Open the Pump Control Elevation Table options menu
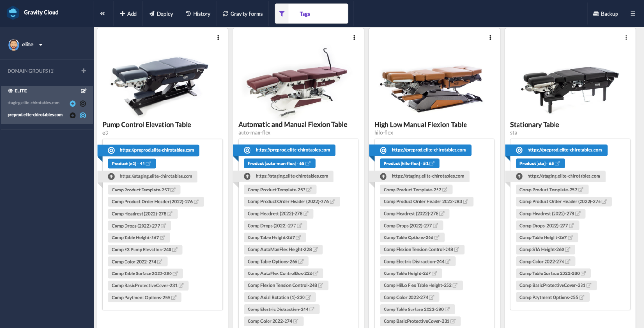 pos(218,37)
